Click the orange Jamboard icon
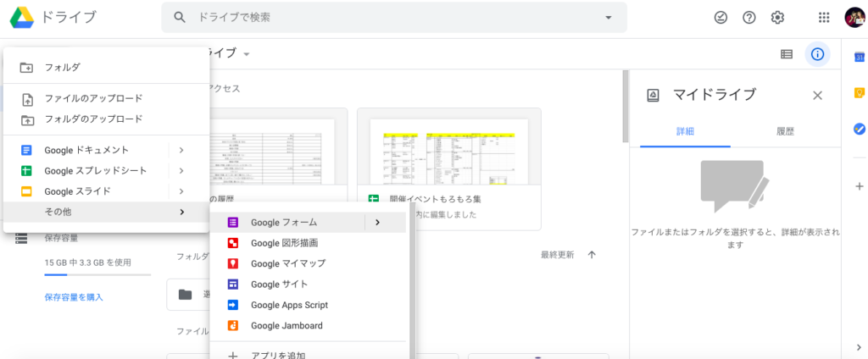This screenshot has width=868, height=359. pos(233,326)
